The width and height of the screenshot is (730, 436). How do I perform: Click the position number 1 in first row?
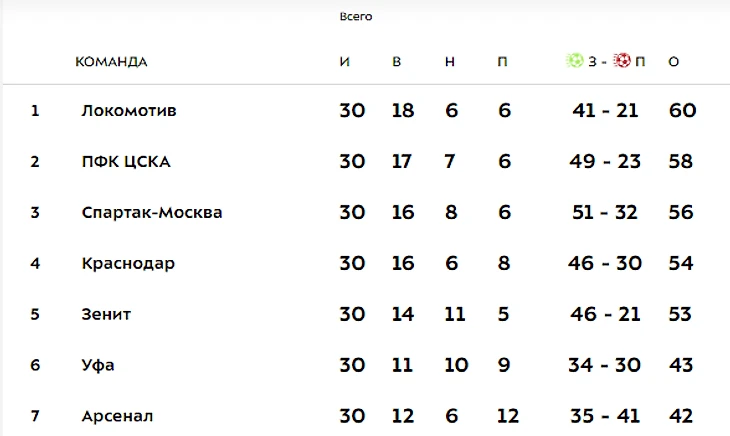pos(35,111)
